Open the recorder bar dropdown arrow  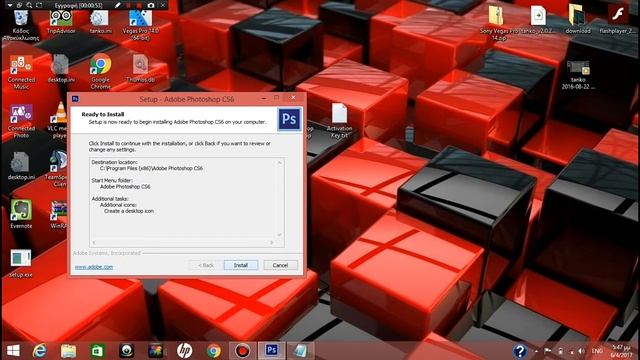point(10,5)
